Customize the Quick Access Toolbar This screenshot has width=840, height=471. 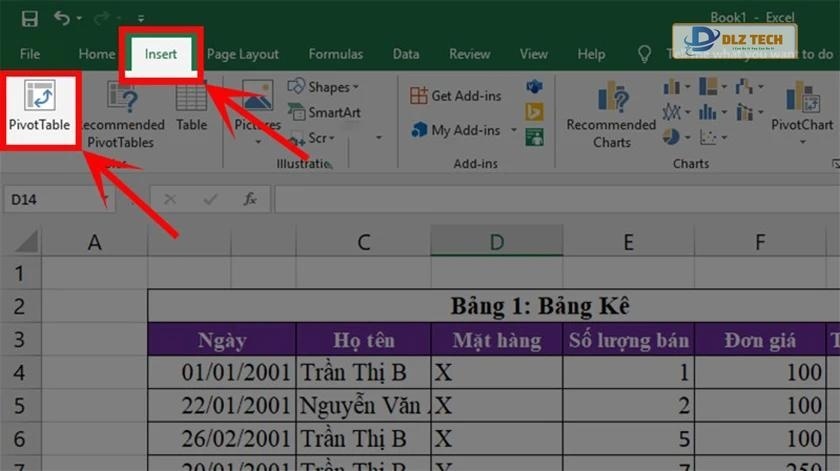141,19
